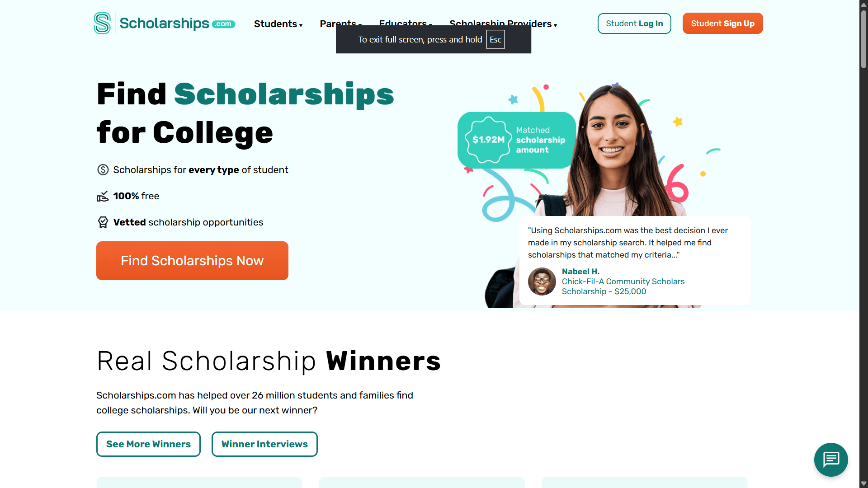This screenshot has height=488, width=868.
Task: Click the Chick-Fil-A Community Scholars Scholarship text
Action: (623, 286)
